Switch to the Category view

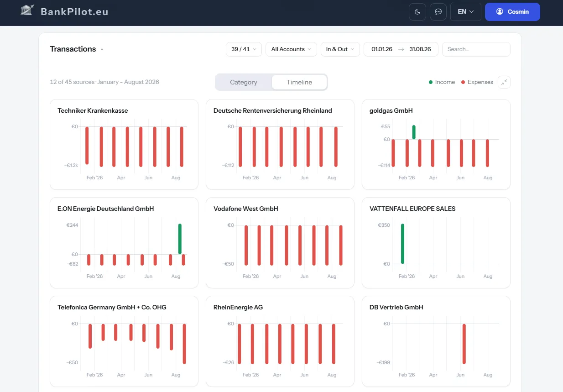tap(244, 82)
